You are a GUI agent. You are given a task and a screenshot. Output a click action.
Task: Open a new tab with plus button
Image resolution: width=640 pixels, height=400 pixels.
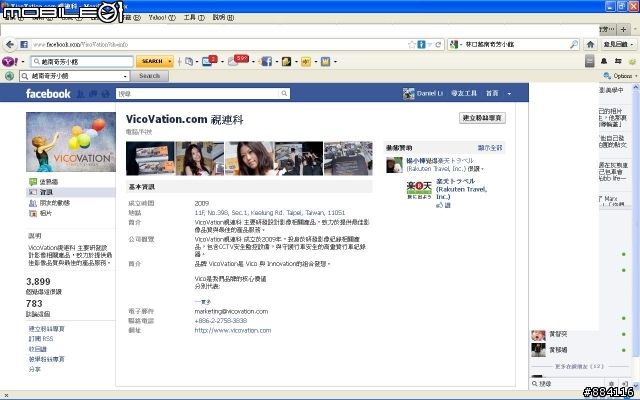point(623,29)
